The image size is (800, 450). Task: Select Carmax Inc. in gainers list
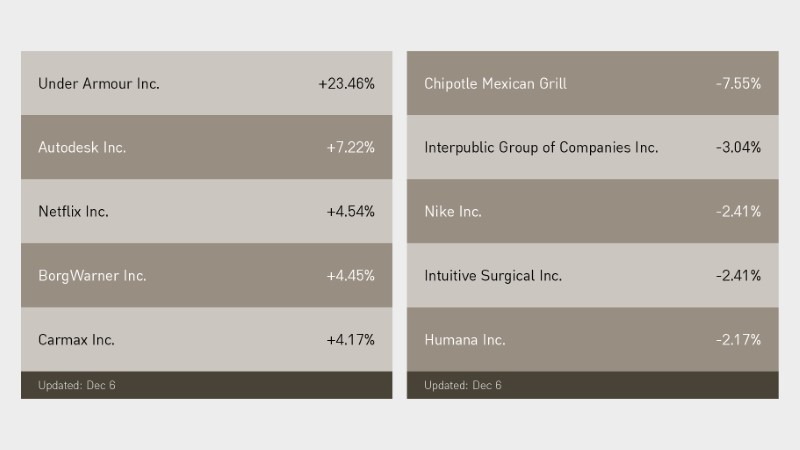76,340
